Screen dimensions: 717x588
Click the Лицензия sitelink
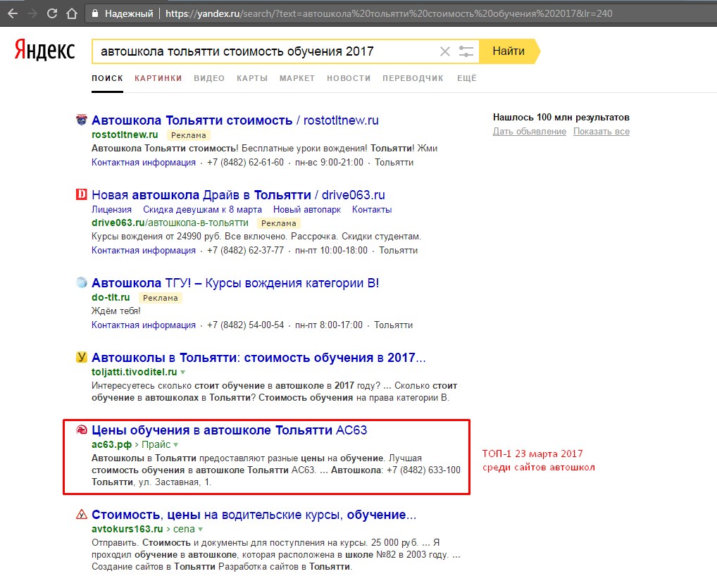pyautogui.click(x=111, y=209)
